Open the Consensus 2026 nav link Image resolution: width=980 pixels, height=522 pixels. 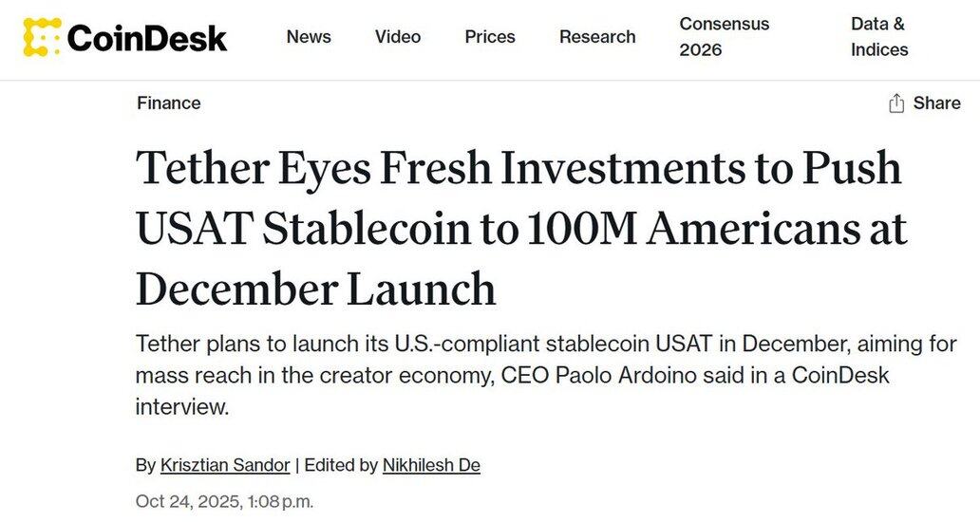(x=724, y=37)
